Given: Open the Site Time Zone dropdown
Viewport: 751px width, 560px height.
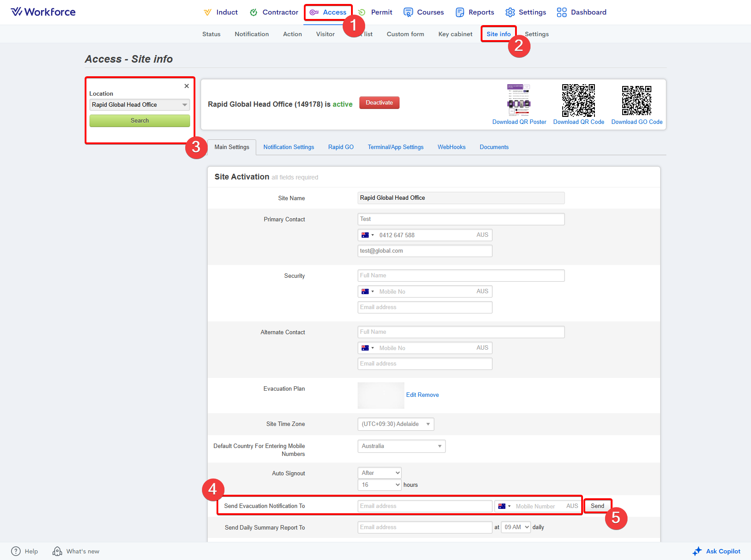Looking at the screenshot, I should tap(396, 424).
